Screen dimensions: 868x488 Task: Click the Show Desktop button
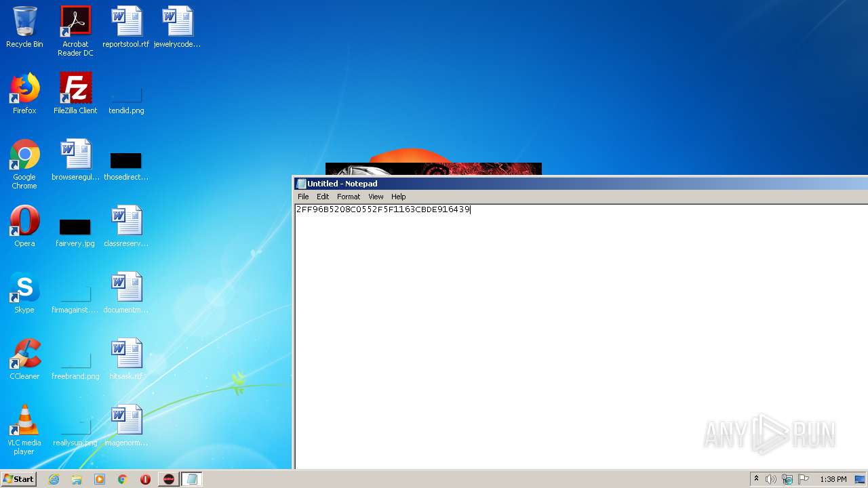coord(861,479)
